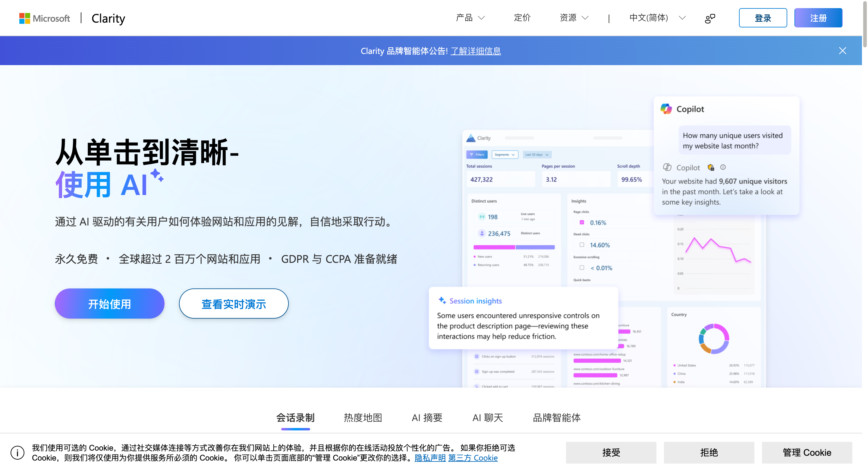Open Segments dropdown in dashboard preview
This screenshot has height=472, width=868.
coord(505,155)
